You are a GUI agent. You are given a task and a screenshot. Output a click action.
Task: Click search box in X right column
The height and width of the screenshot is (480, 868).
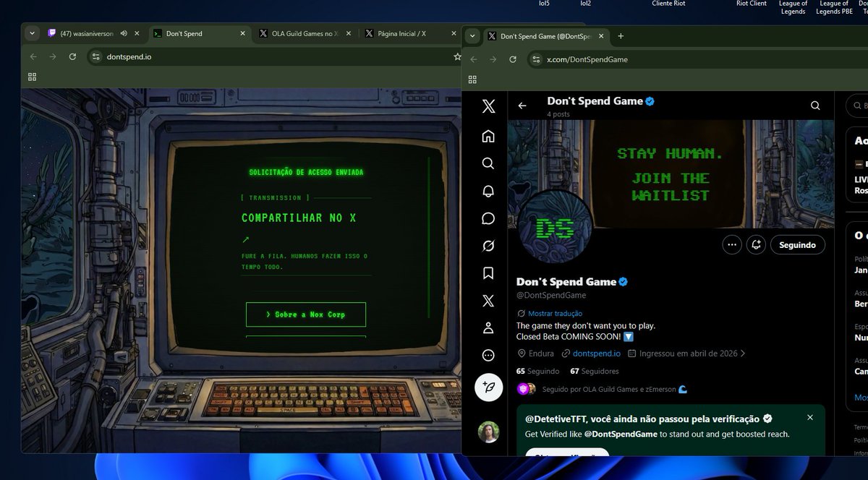(857, 106)
